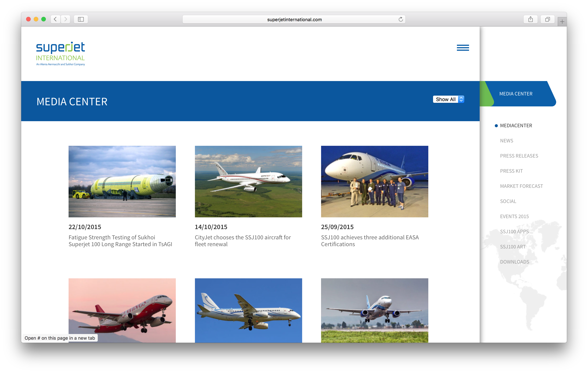Add a new tab with plus

(x=562, y=22)
